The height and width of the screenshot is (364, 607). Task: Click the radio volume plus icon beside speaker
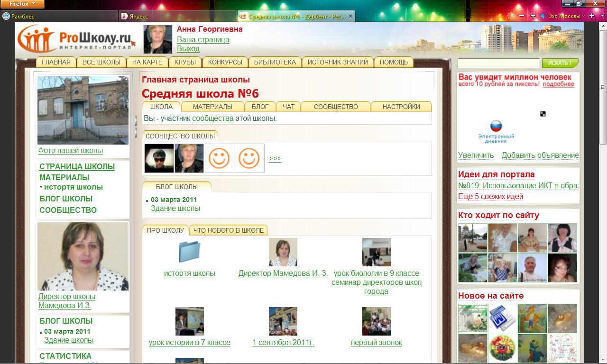533,16
